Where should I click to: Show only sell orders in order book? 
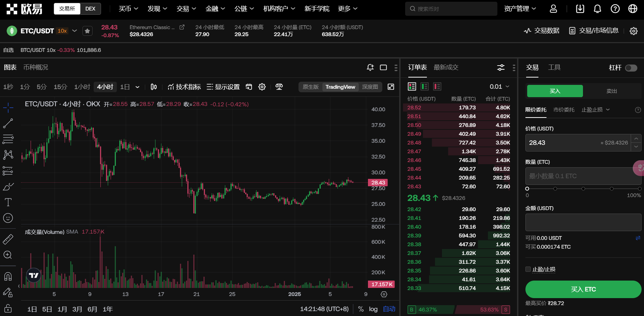point(437,87)
